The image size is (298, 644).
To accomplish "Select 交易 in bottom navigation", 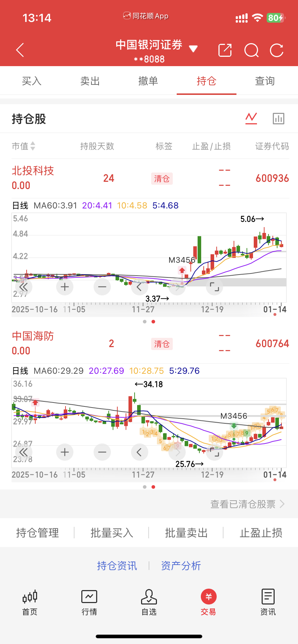I will [x=208, y=603].
